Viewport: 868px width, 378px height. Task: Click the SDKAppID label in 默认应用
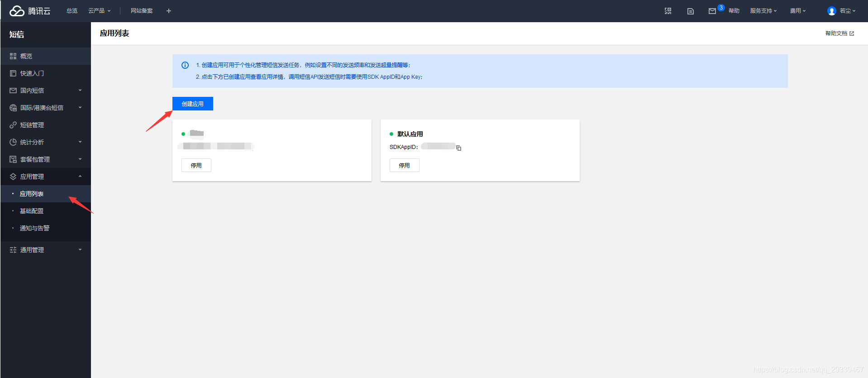tap(404, 147)
